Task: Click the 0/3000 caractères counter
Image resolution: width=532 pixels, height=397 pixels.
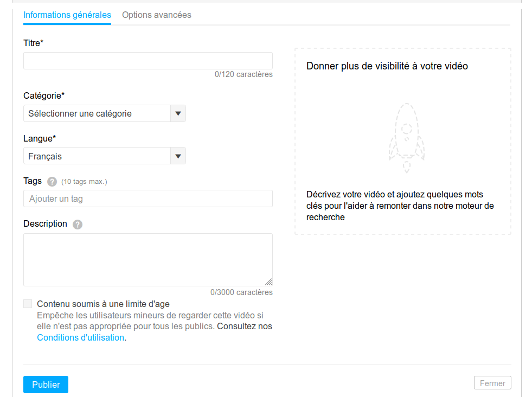Action: pyautogui.click(x=241, y=292)
